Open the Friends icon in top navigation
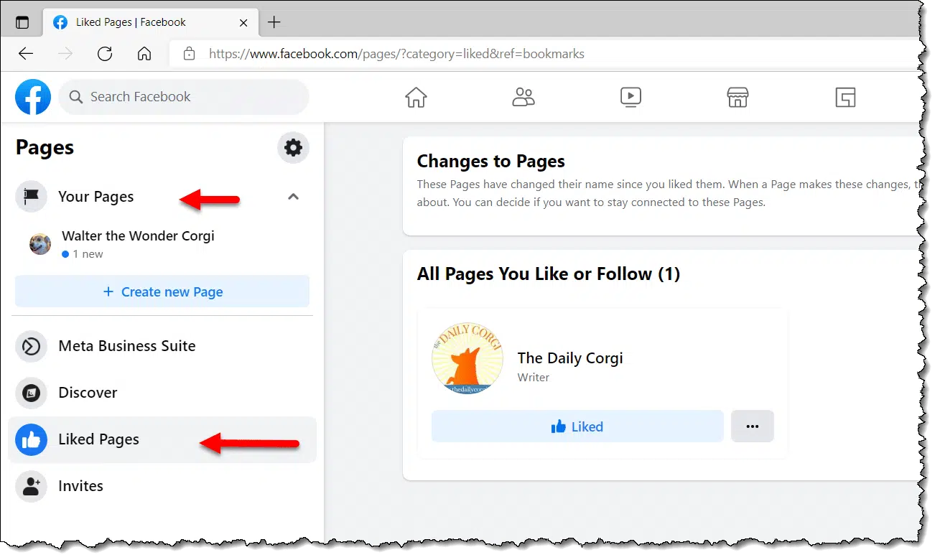 [x=523, y=97]
